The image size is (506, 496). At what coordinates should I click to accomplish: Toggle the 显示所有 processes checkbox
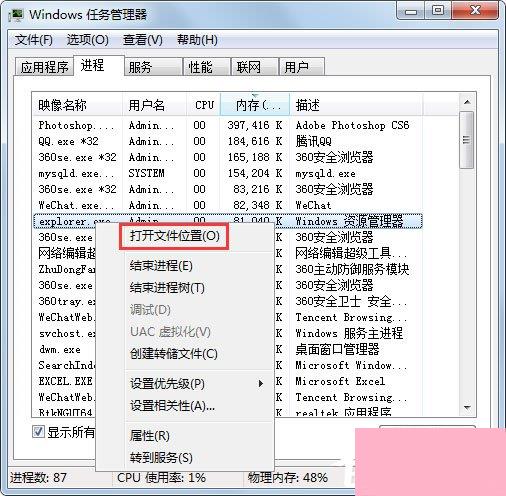(38, 432)
